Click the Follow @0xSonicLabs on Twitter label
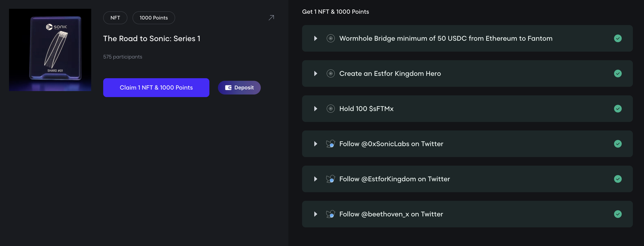The height and width of the screenshot is (246, 644). (x=391, y=144)
